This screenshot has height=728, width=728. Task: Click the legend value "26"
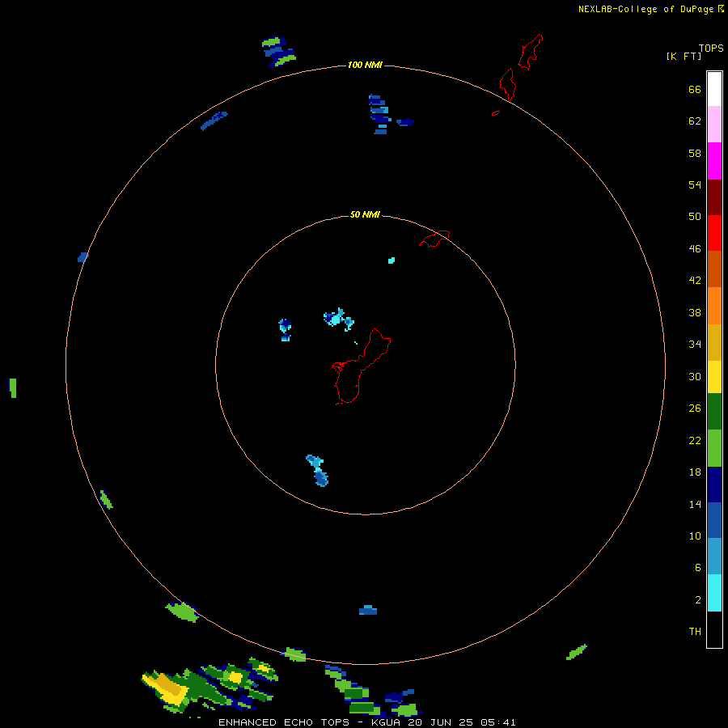[695, 408]
